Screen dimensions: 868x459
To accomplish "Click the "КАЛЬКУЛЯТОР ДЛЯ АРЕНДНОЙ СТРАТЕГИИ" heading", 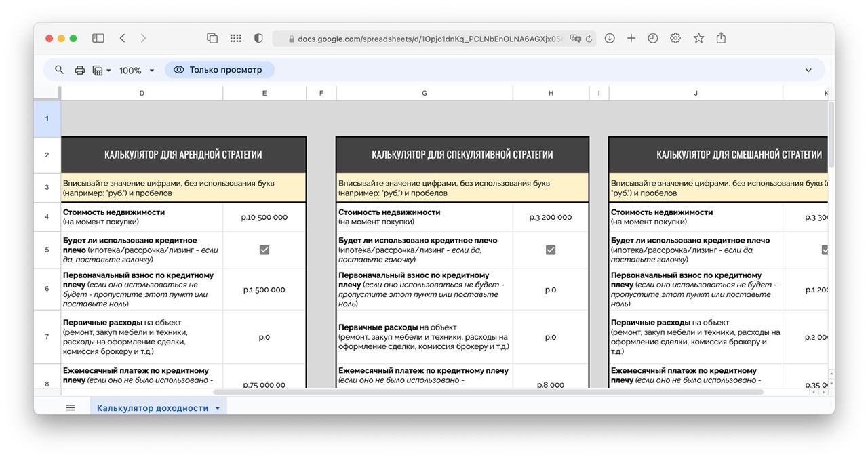I will (x=183, y=155).
